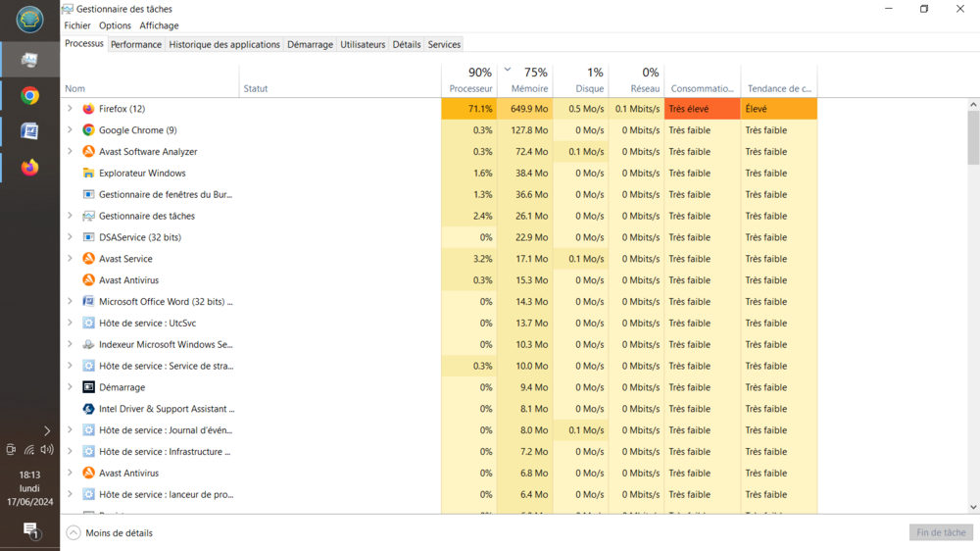Expand the Avast Software Analyzer entry
This screenshot has height=551, width=980.
(70, 152)
